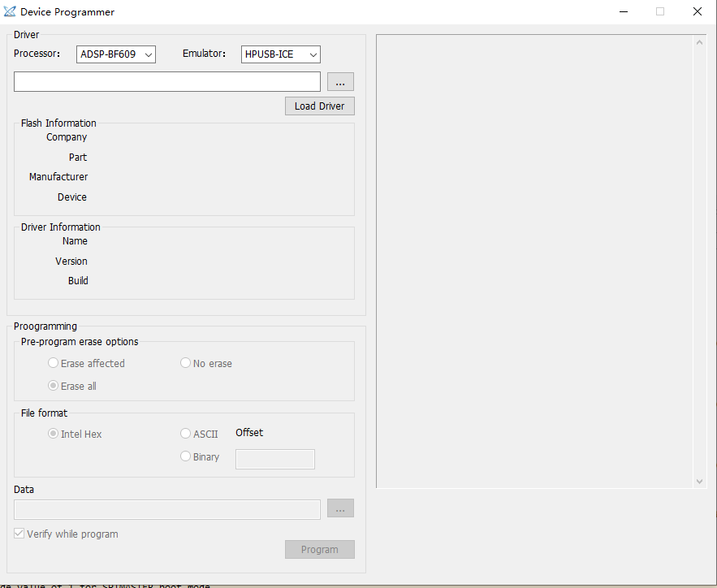Screen dimensions: 717x588
Task: Choose Binary file format
Action: point(185,456)
